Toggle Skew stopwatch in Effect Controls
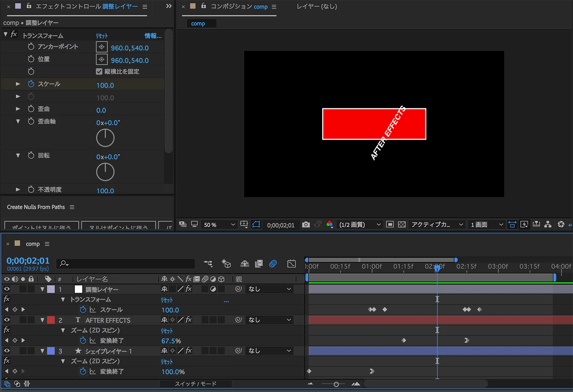The width and height of the screenshot is (573, 392). click(x=31, y=109)
